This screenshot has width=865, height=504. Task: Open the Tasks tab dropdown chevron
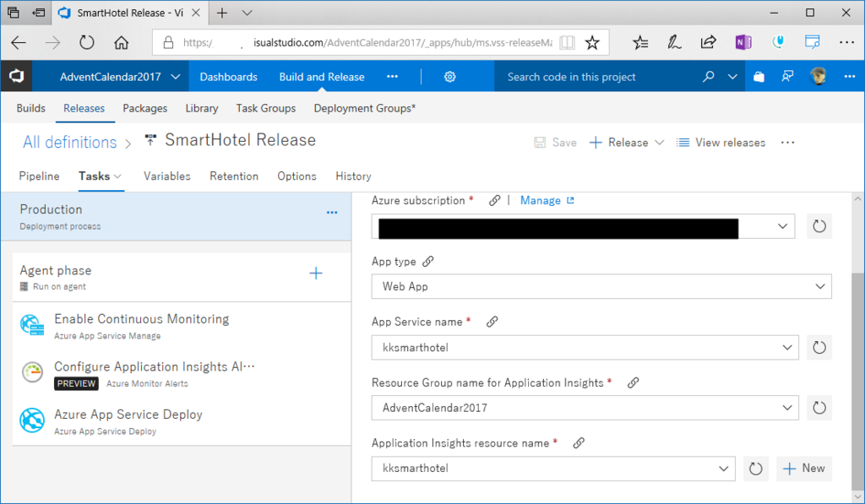117,176
